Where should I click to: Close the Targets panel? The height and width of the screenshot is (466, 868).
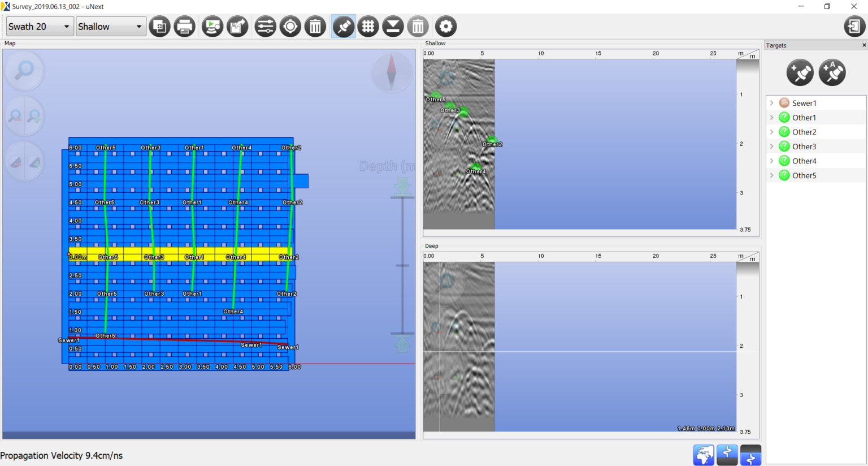pos(864,45)
